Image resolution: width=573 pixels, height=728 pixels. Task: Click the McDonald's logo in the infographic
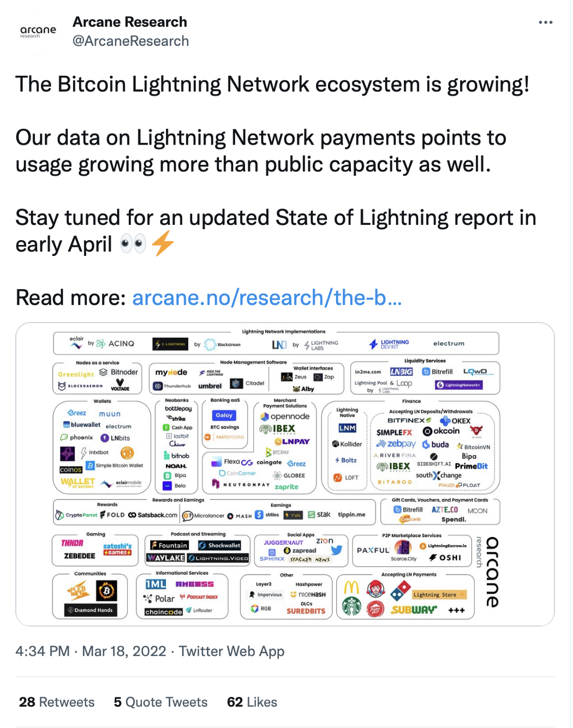352,588
